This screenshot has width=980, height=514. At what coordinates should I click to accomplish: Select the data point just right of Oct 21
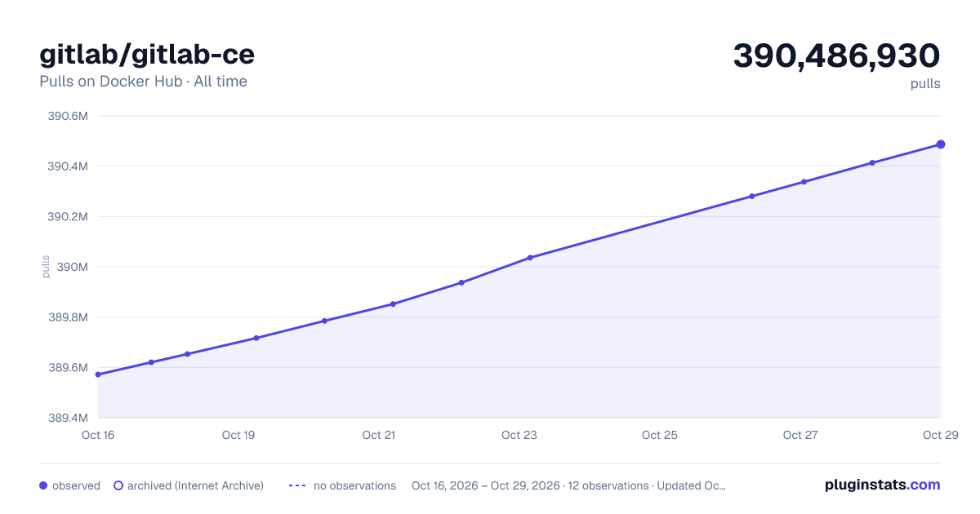pos(393,304)
